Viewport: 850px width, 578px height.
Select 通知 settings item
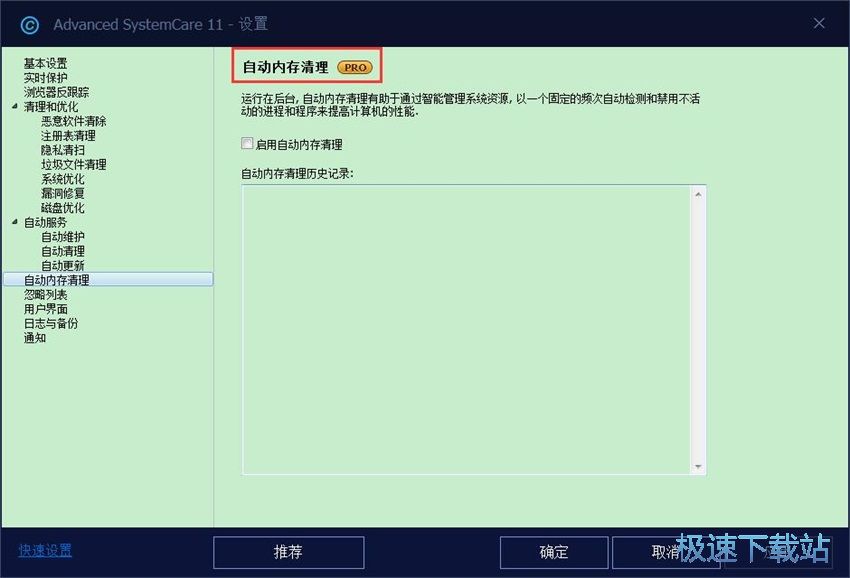35,338
